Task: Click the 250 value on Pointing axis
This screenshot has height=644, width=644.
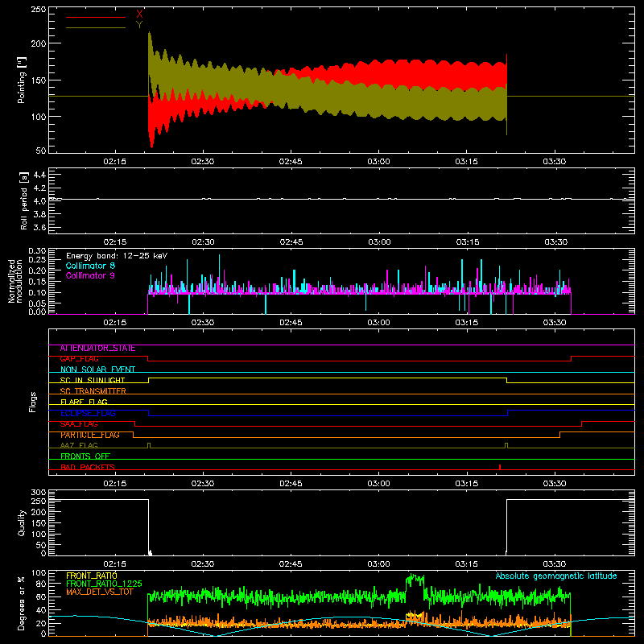Action: (x=39, y=10)
